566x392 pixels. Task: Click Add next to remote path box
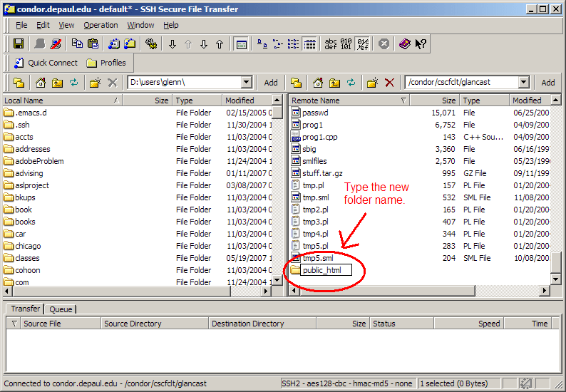(548, 83)
